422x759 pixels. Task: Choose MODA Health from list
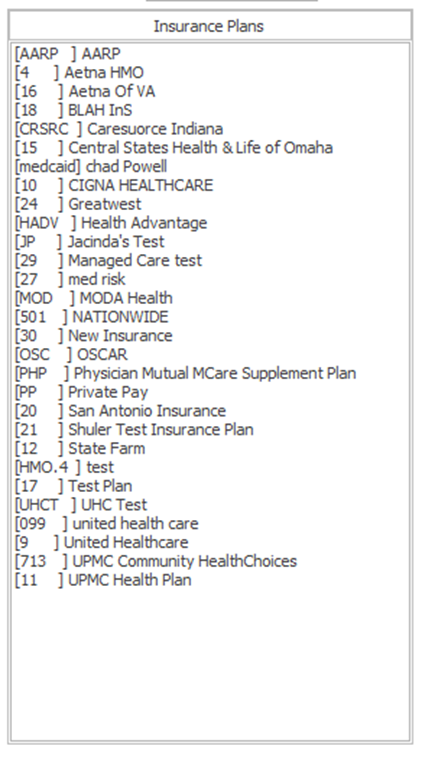(x=93, y=298)
